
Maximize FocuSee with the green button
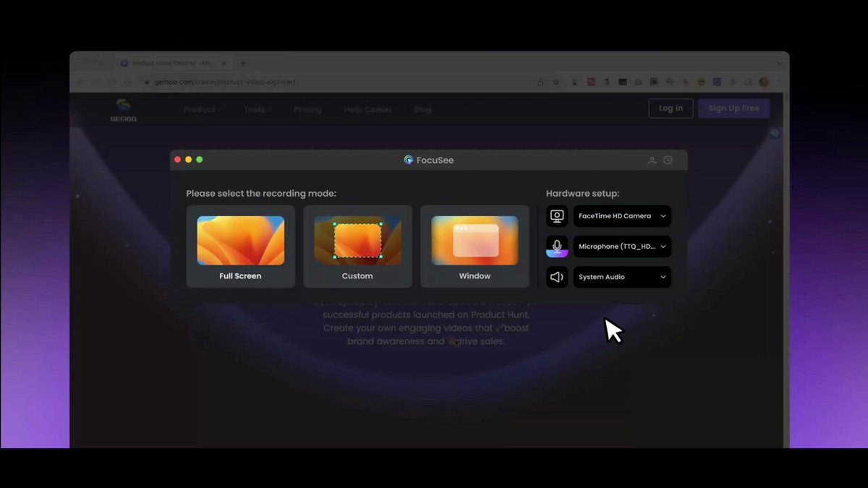coord(200,160)
